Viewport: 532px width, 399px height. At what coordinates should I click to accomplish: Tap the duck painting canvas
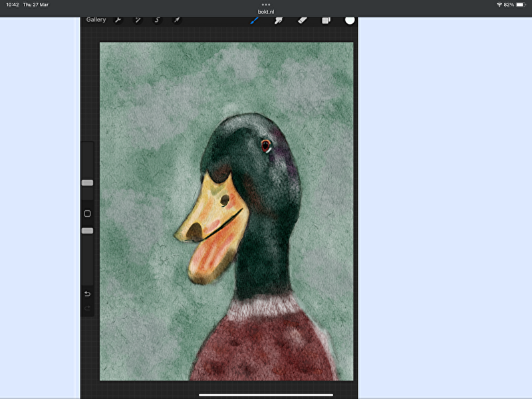click(x=226, y=211)
